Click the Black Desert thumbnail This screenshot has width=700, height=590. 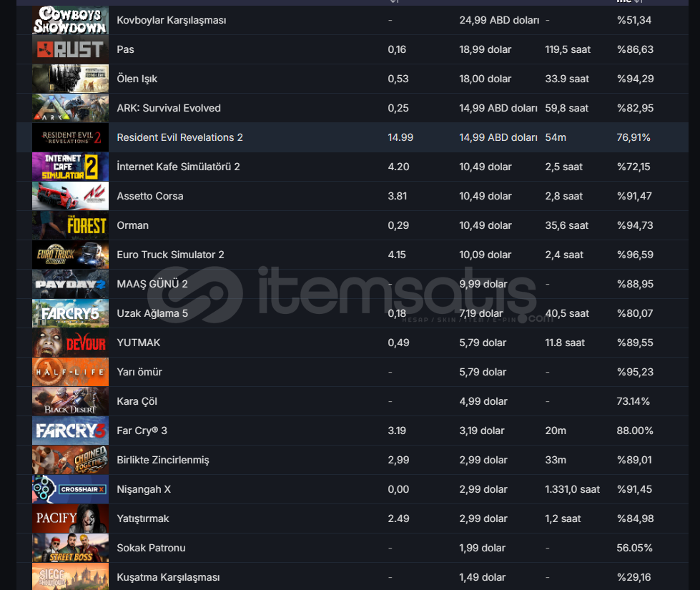coord(70,401)
